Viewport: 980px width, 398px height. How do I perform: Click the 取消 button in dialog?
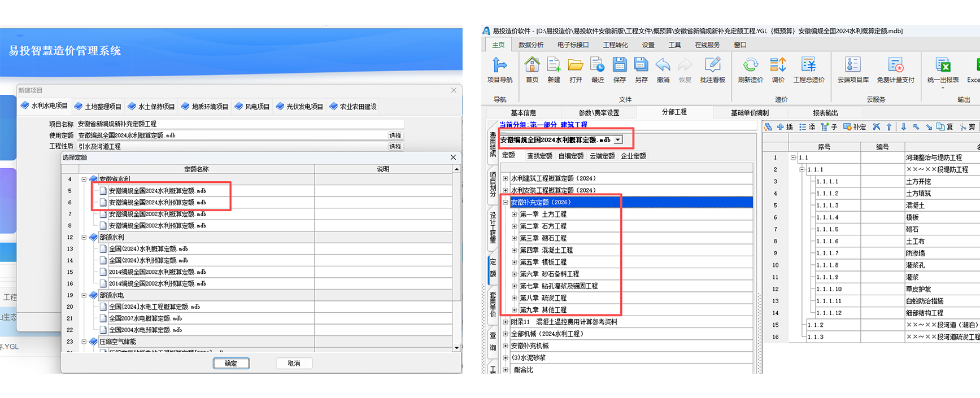click(x=294, y=364)
